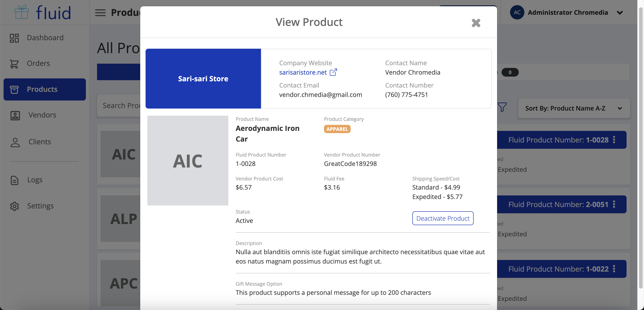Expand the Administrator Chromedia account menu
The height and width of the screenshot is (310, 644).
[619, 13]
